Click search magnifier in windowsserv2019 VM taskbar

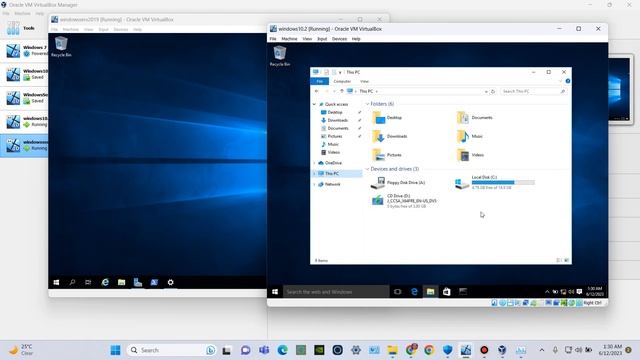[x=72, y=282]
